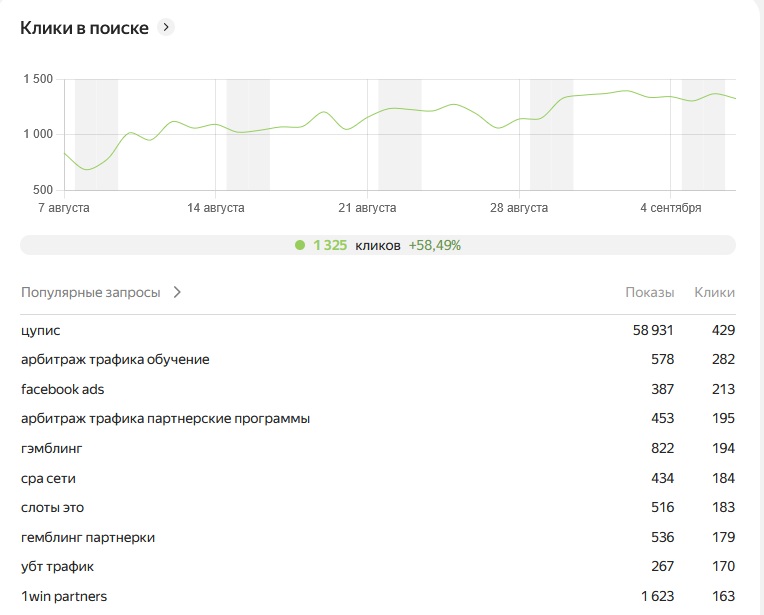Click impressions value 434

coord(663,479)
